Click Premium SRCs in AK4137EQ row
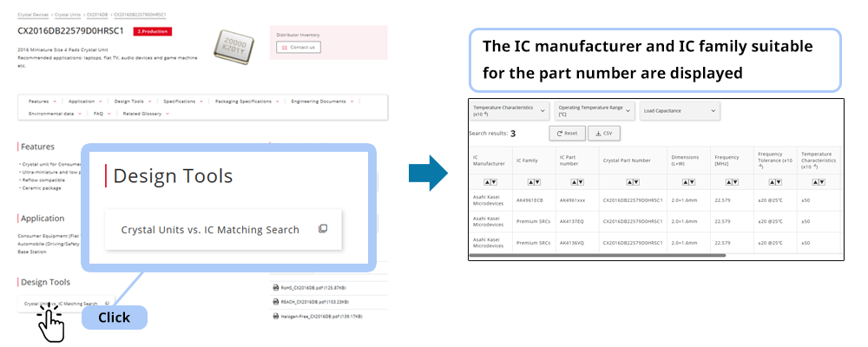 pyautogui.click(x=532, y=221)
